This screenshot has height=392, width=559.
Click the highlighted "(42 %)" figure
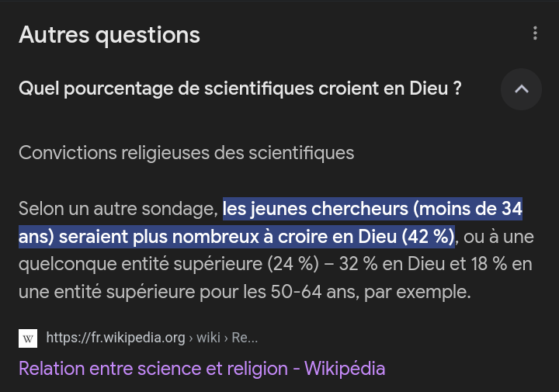click(428, 236)
